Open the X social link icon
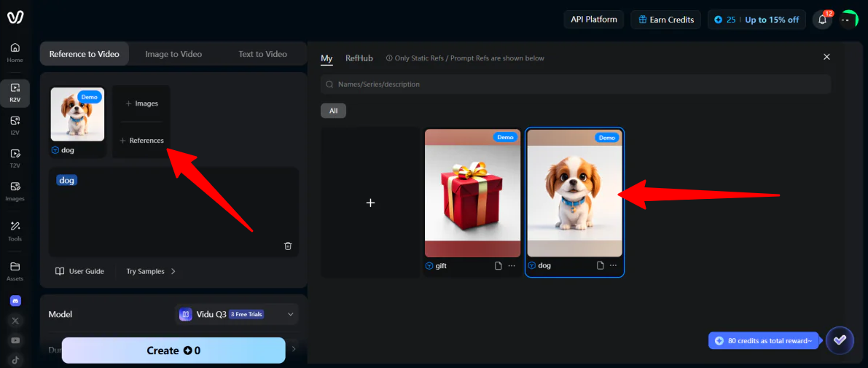 [15, 321]
